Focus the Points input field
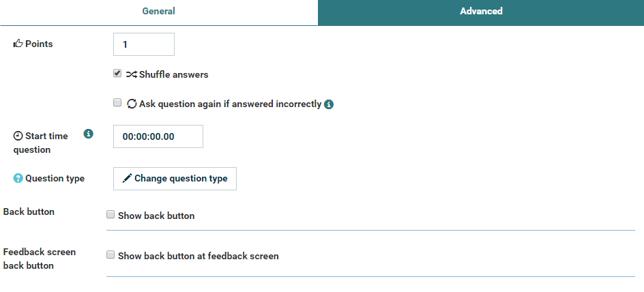The image size is (644, 292). pos(144,44)
